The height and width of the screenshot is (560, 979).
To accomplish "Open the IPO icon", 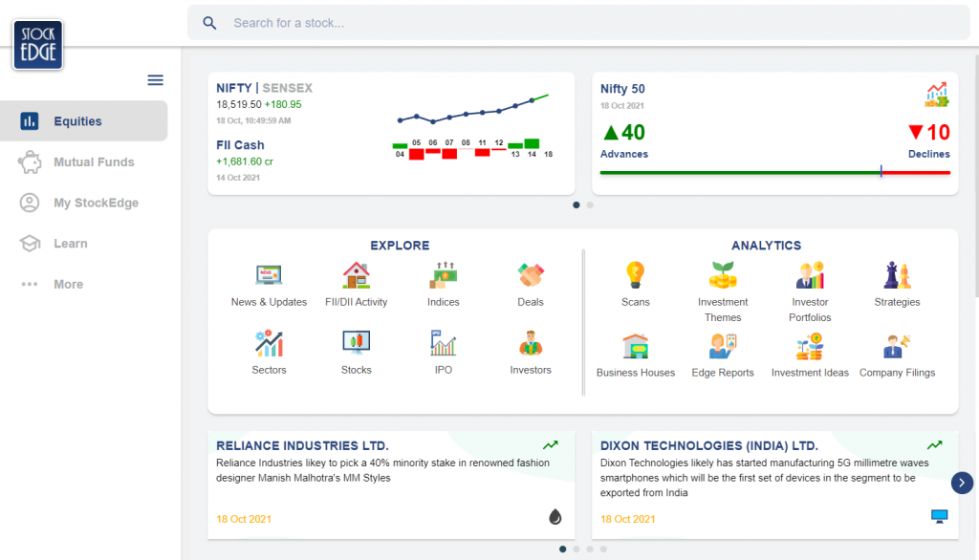I will point(444,343).
